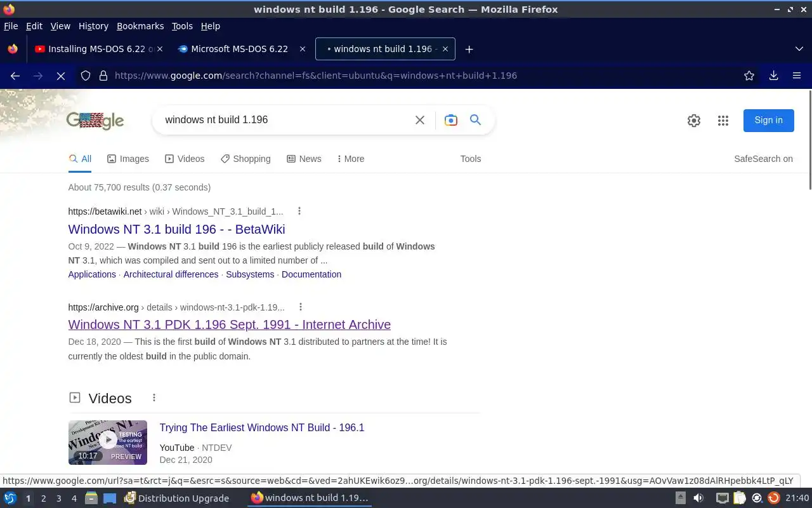Bookmark this page with the star icon

(749, 76)
